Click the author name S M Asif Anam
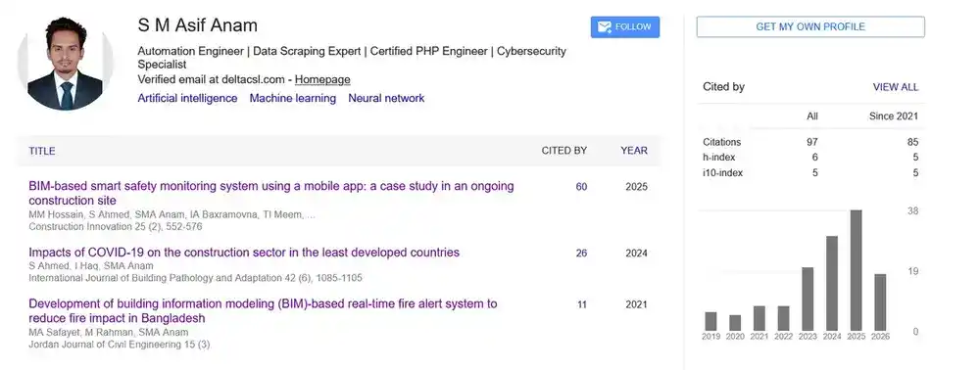The image size is (980, 370). [198, 25]
